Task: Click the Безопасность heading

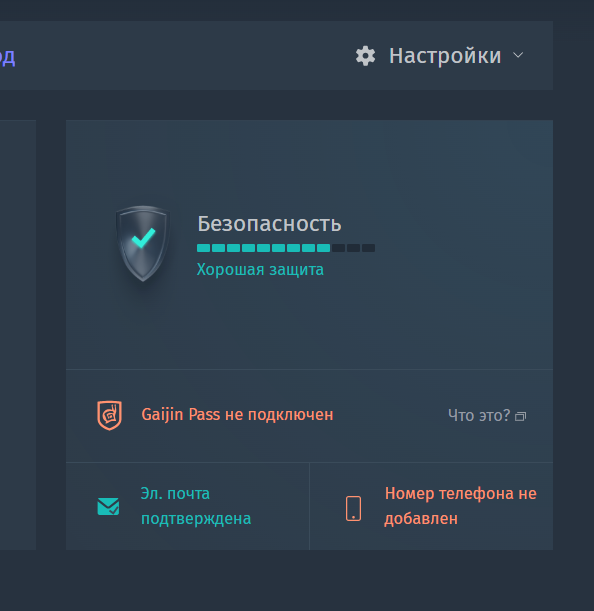Action: click(x=269, y=224)
